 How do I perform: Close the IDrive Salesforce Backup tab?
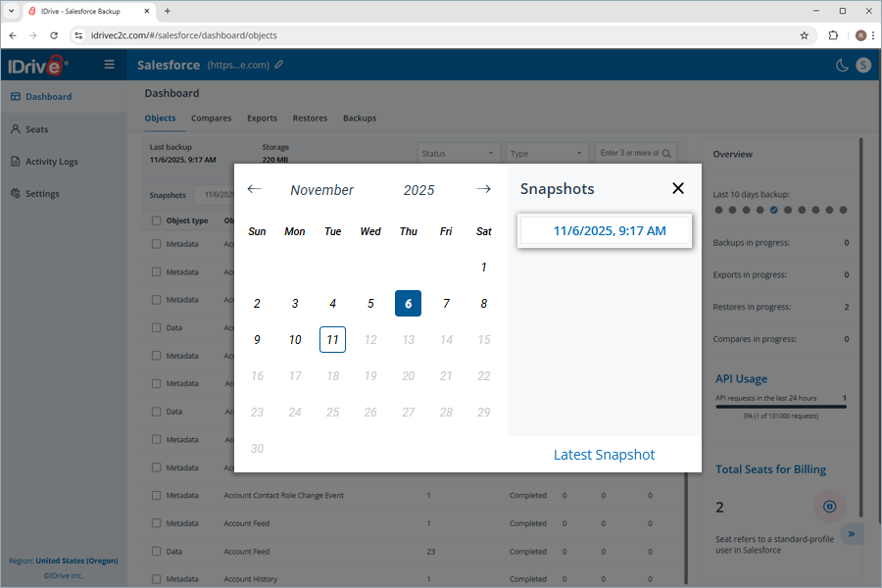tap(147, 11)
